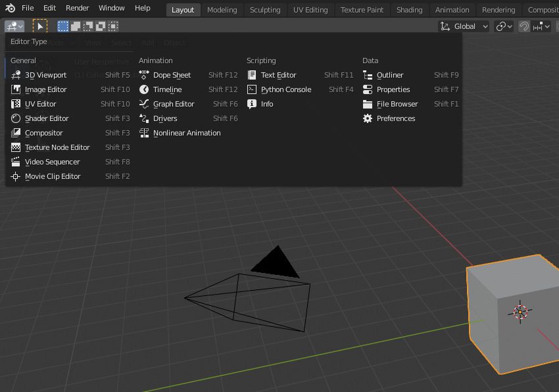Choose Timeline editor type
This screenshot has width=559, height=392.
click(188, 89)
